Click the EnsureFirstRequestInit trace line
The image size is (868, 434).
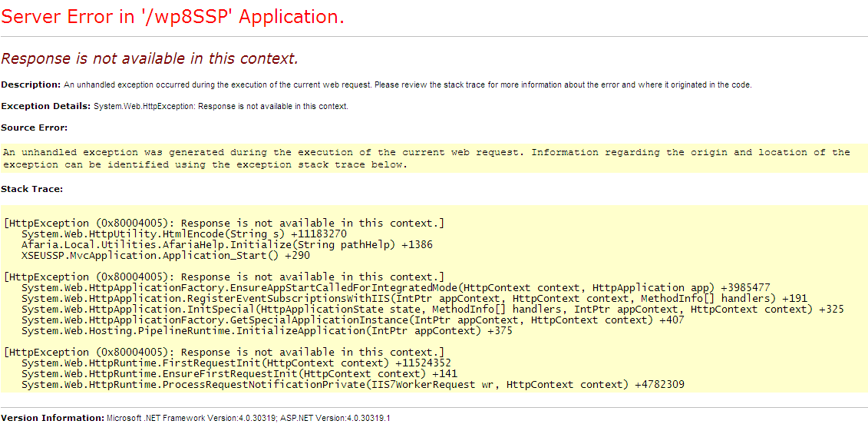[239, 374]
